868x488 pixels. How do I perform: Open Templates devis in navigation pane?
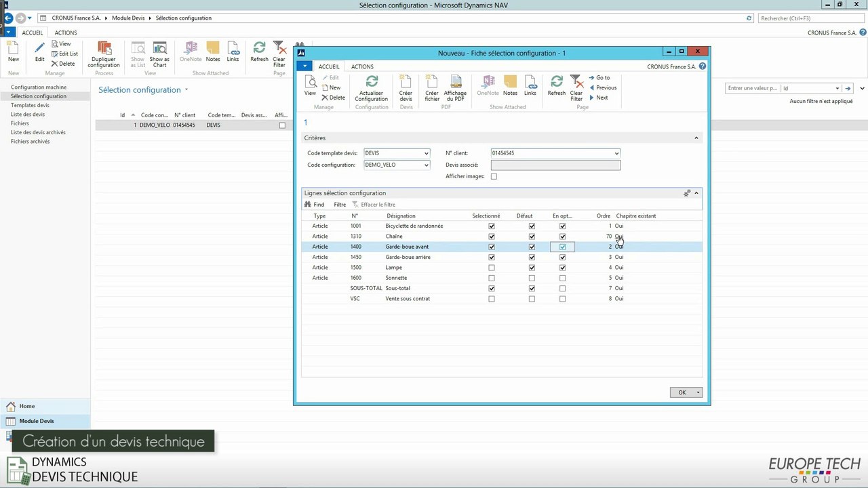tap(30, 105)
